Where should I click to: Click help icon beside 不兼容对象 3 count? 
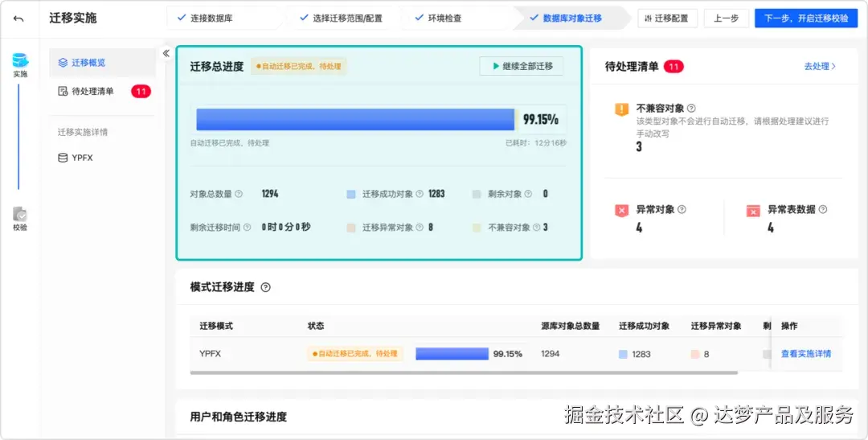(x=536, y=227)
